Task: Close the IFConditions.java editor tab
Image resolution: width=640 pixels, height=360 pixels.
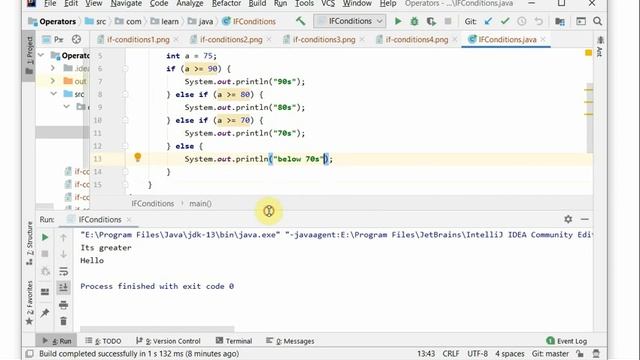Action: (543, 40)
